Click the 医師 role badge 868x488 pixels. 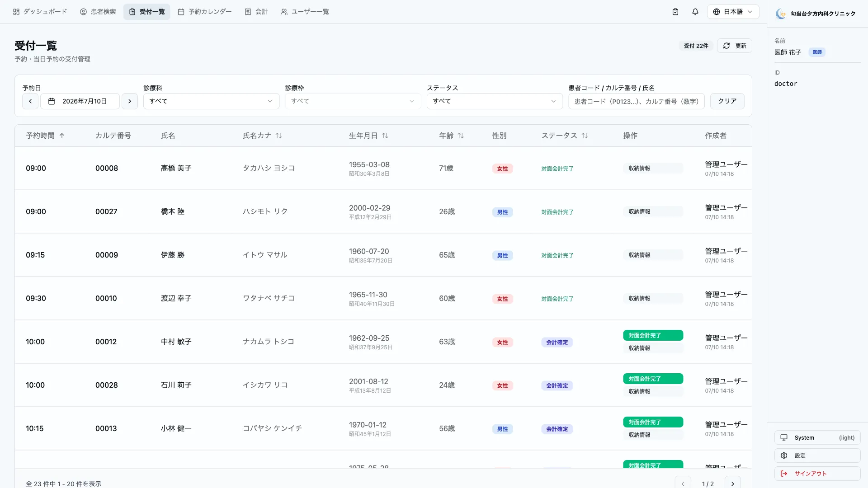click(x=817, y=52)
